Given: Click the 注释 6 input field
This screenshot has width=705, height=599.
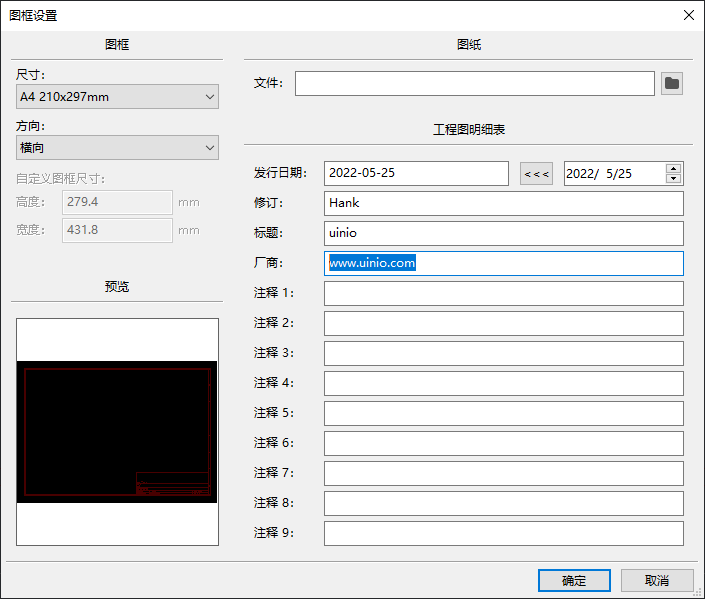Looking at the screenshot, I should (504, 443).
